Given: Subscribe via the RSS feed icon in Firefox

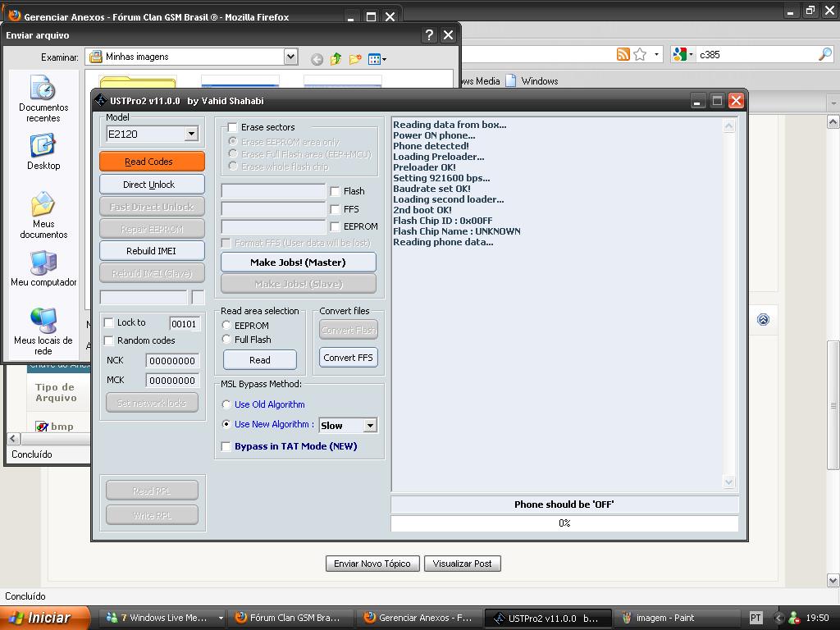Looking at the screenshot, I should coord(623,54).
